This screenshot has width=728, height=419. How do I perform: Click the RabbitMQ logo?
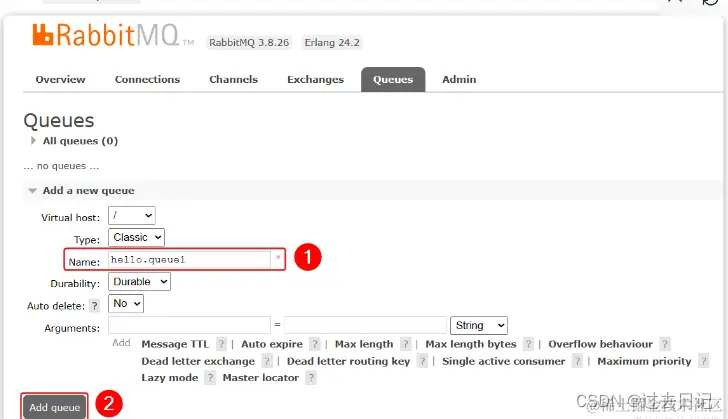coord(113,35)
